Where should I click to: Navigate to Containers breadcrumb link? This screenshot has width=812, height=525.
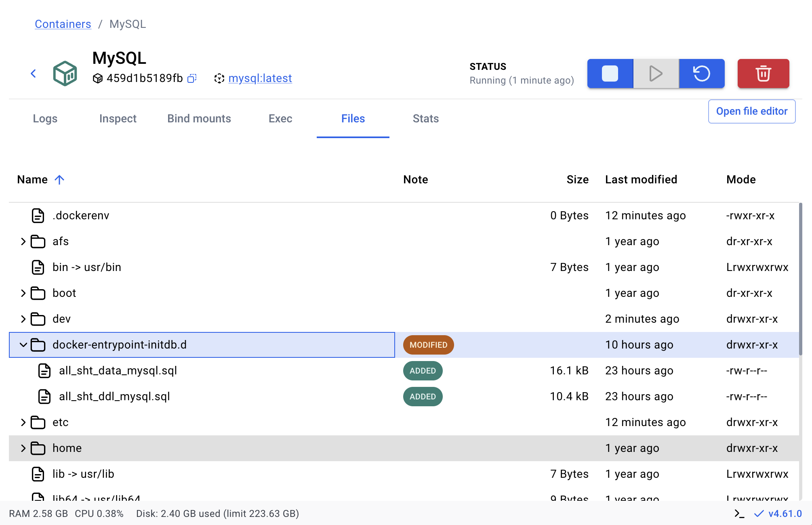coord(63,24)
